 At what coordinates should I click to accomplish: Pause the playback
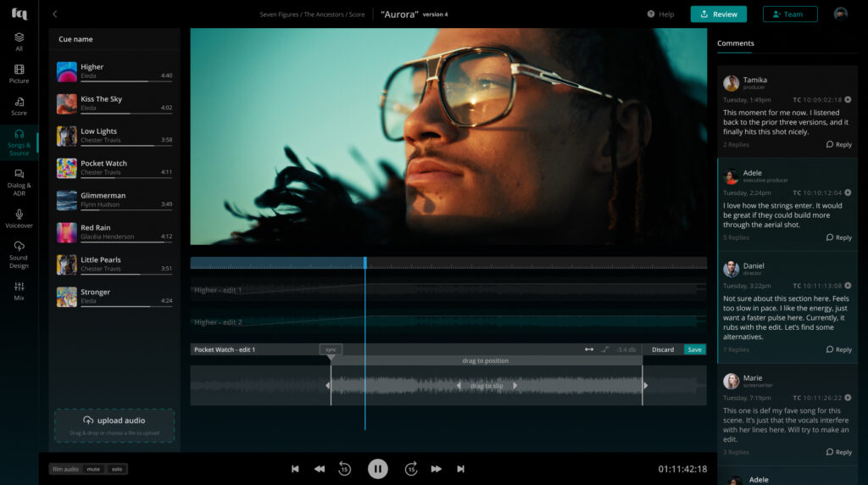(x=377, y=469)
